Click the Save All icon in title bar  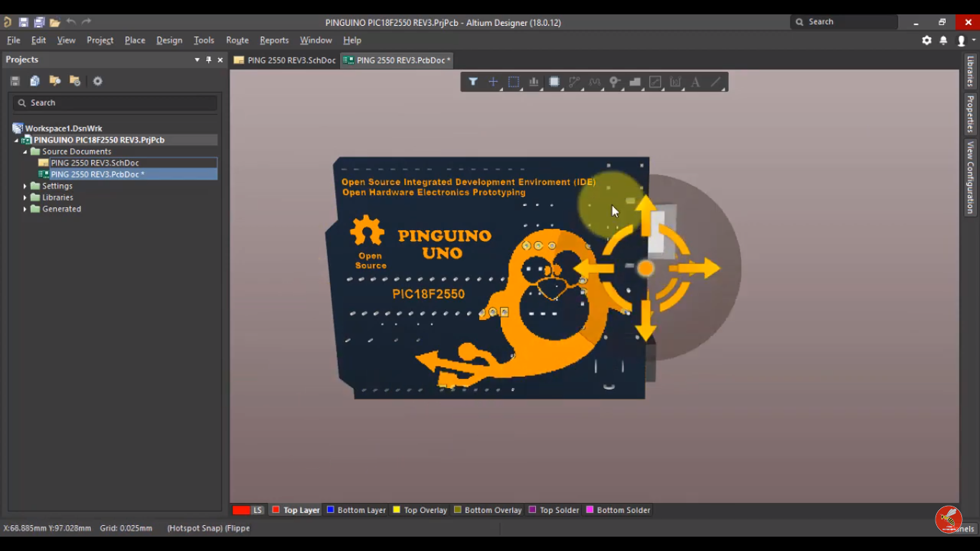point(39,22)
